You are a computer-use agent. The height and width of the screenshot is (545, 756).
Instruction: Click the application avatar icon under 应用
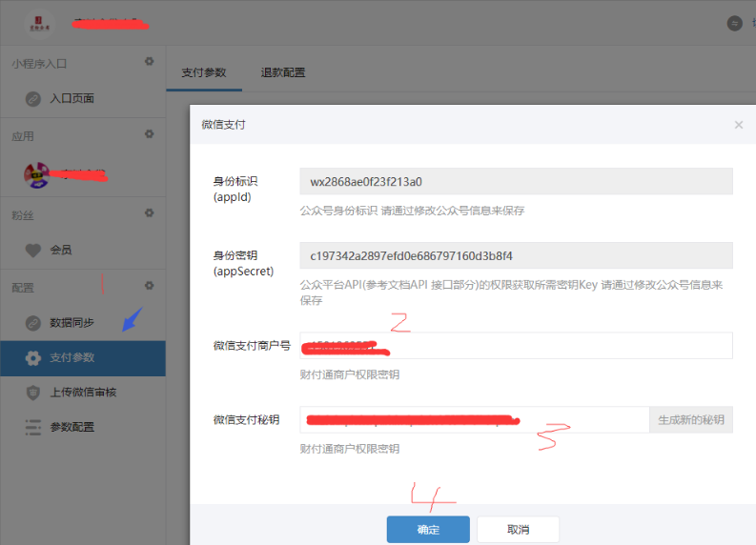click(37, 174)
